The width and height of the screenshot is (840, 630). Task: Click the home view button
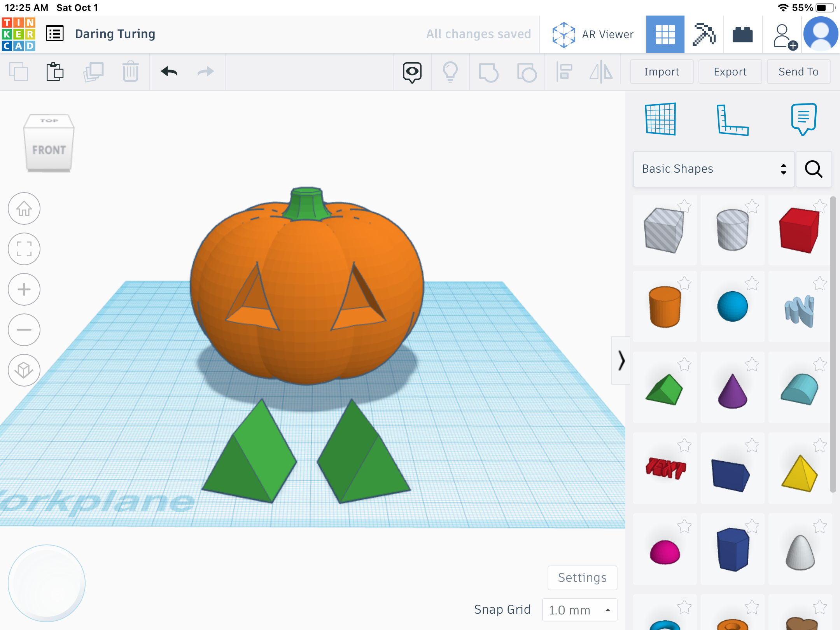click(x=24, y=209)
